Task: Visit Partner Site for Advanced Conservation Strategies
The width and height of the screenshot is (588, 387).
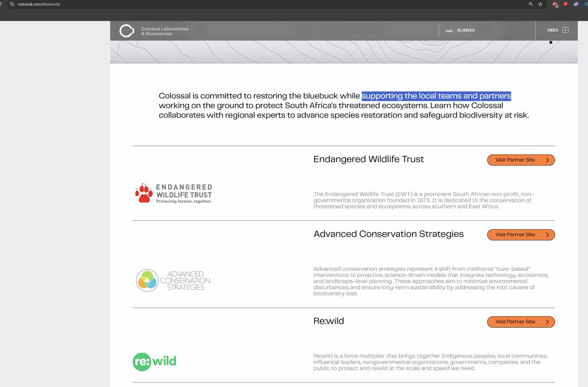Action: pos(521,235)
